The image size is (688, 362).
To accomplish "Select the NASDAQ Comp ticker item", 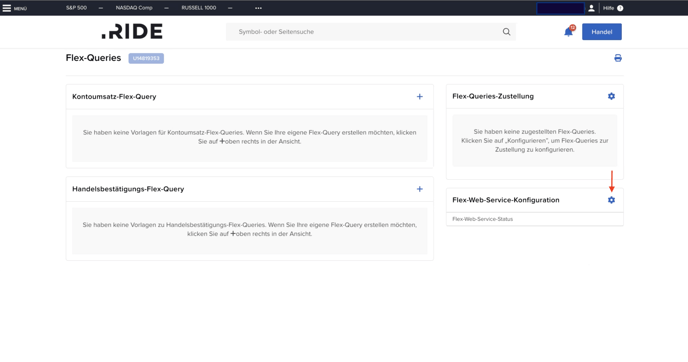I will point(134,8).
